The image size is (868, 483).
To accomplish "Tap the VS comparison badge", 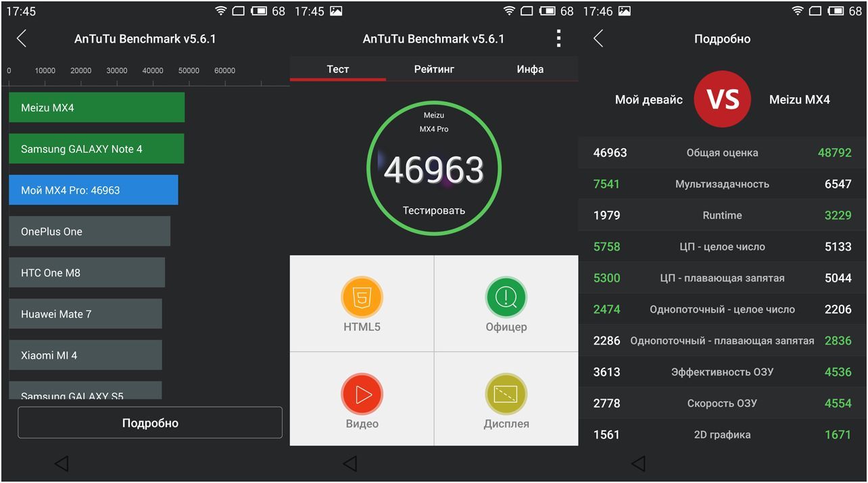I will pyautogui.click(x=723, y=99).
